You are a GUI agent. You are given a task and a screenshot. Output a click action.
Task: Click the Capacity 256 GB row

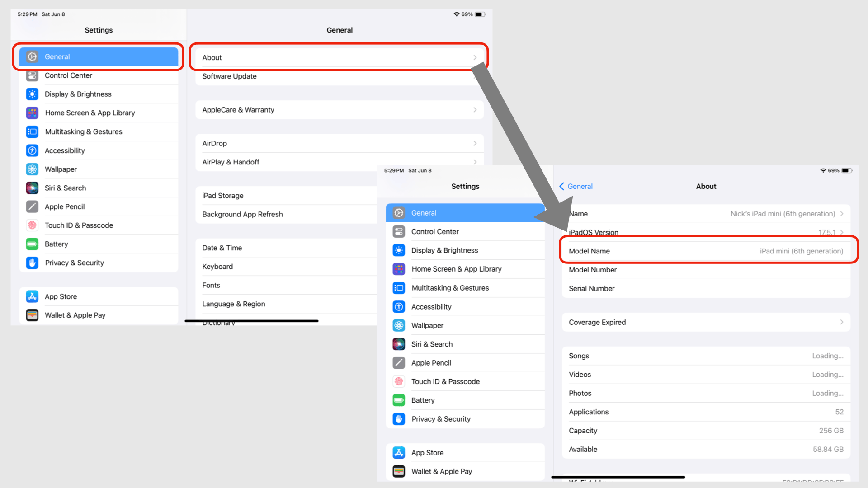[x=706, y=431]
